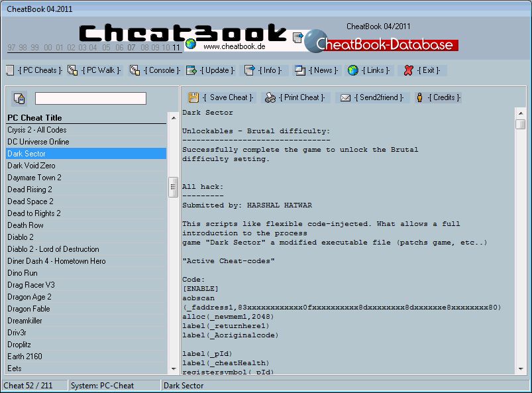Select the highlighted Dark Sector entry
Screen dimensions: 532x393
click(87, 154)
